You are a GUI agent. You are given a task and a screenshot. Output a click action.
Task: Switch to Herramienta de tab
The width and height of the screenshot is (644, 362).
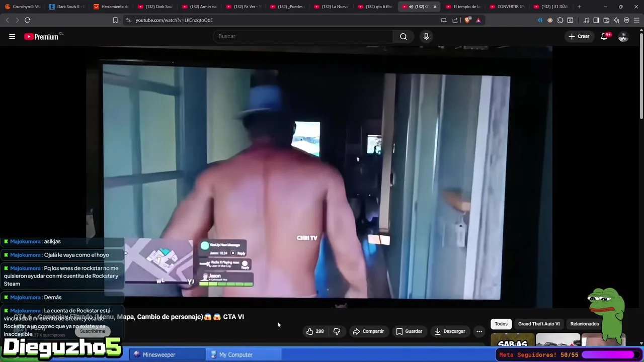click(111, 7)
